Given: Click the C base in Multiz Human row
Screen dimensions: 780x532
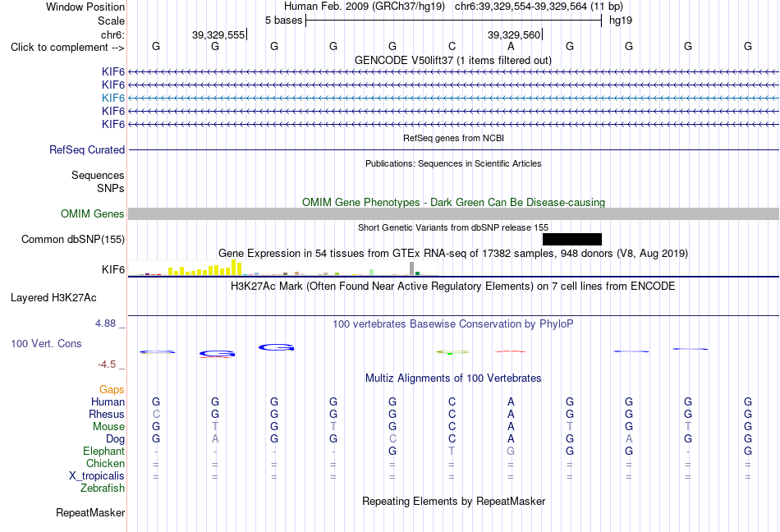Looking at the screenshot, I should 452,401.
